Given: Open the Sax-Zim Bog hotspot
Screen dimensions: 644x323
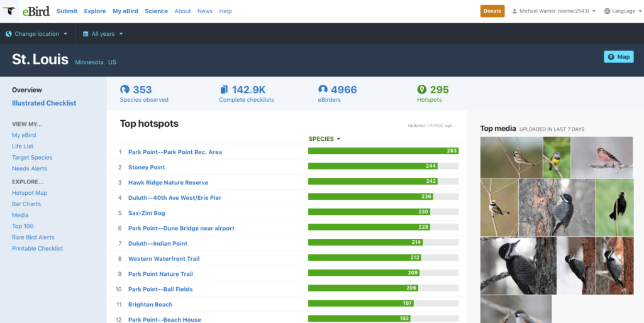Looking at the screenshot, I should [x=147, y=213].
